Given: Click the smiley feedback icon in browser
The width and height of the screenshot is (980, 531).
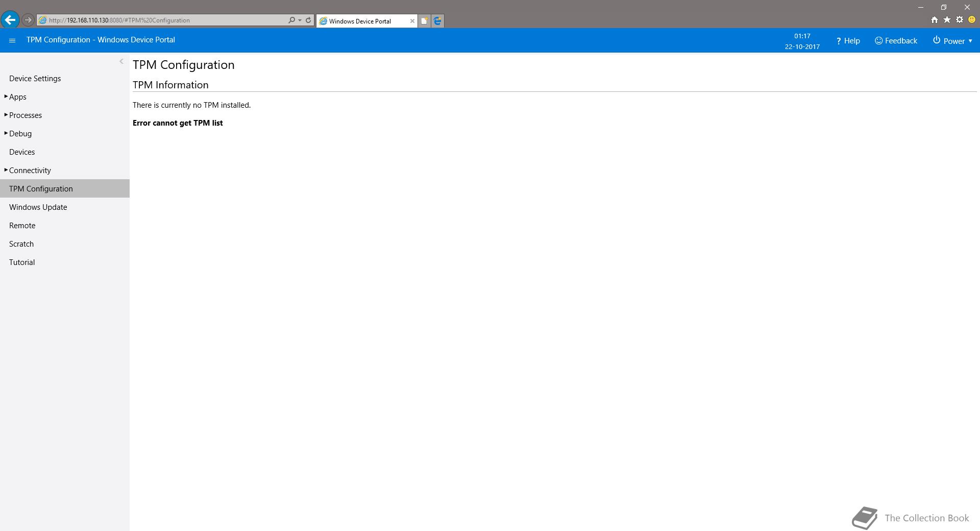Looking at the screenshot, I should [x=972, y=20].
